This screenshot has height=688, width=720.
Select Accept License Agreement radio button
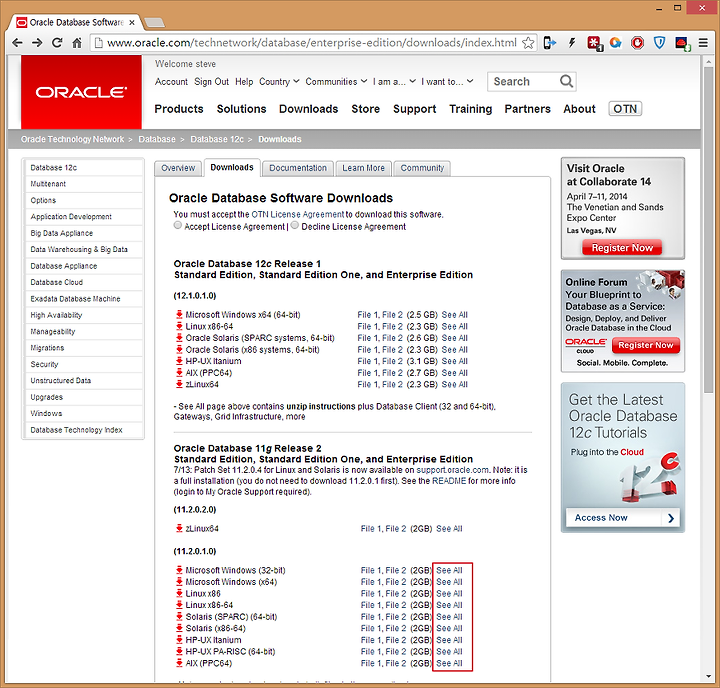click(x=178, y=225)
